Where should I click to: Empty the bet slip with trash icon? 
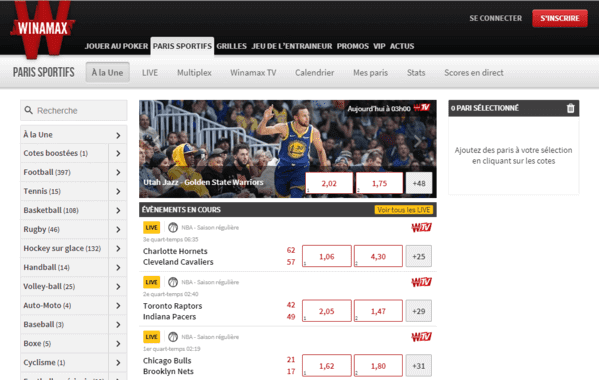click(570, 108)
